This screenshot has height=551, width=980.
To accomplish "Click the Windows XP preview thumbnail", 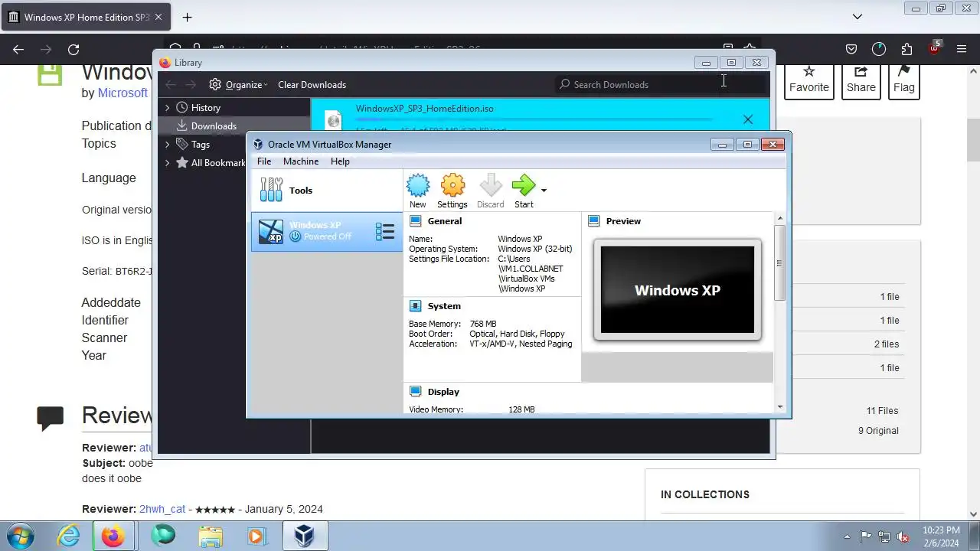I will 678,290.
